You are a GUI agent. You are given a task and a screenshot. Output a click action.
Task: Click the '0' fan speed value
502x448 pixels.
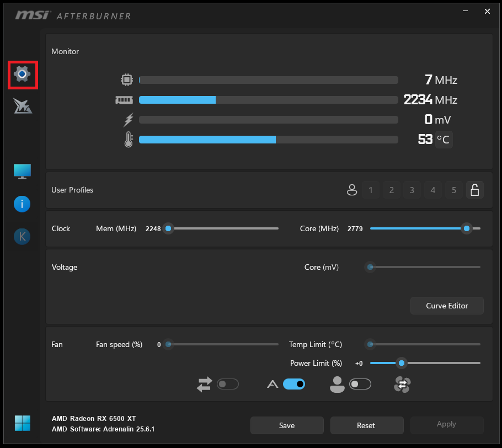pyautogui.click(x=159, y=345)
